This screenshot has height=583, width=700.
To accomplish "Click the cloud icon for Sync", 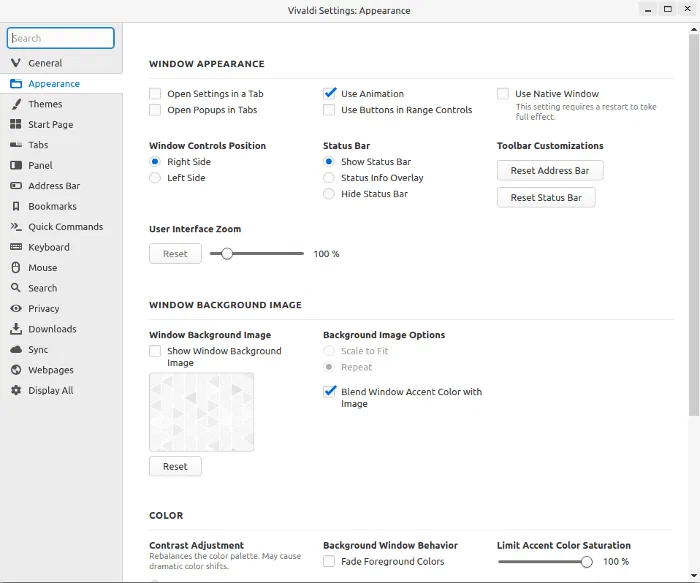I will coord(16,349).
